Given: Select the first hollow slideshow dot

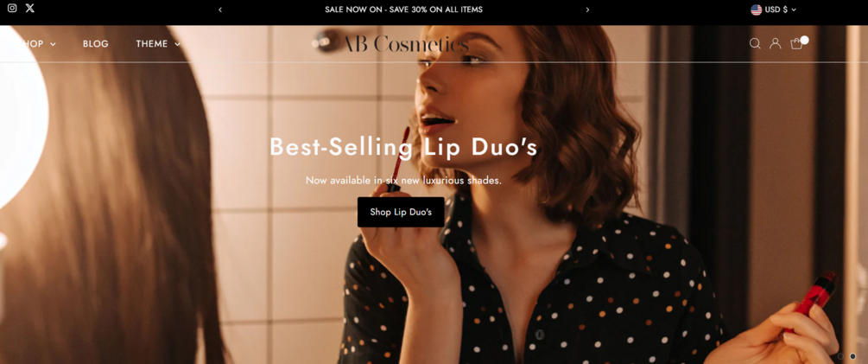Looking at the screenshot, I should tap(841, 356).
